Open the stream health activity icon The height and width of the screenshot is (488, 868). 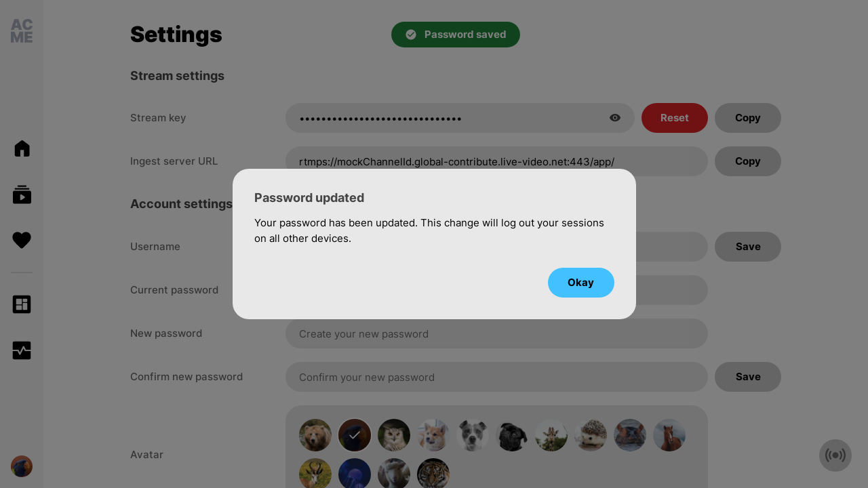coord(22,350)
